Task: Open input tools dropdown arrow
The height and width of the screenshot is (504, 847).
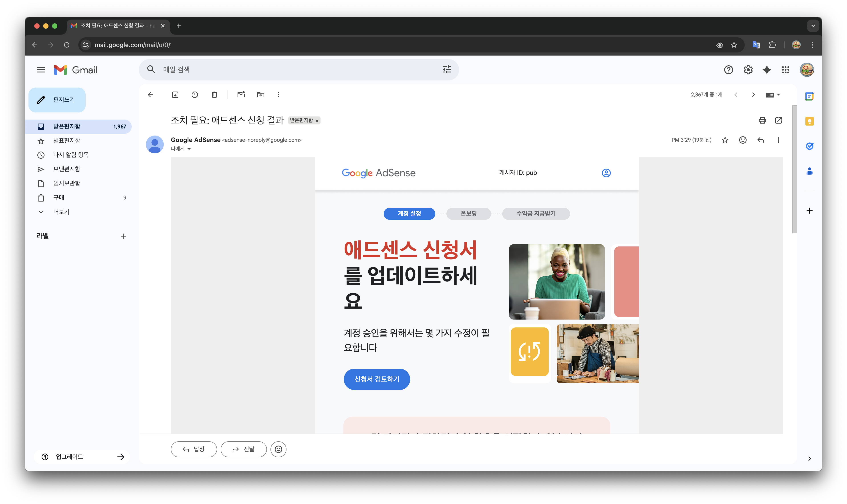Action: point(779,95)
